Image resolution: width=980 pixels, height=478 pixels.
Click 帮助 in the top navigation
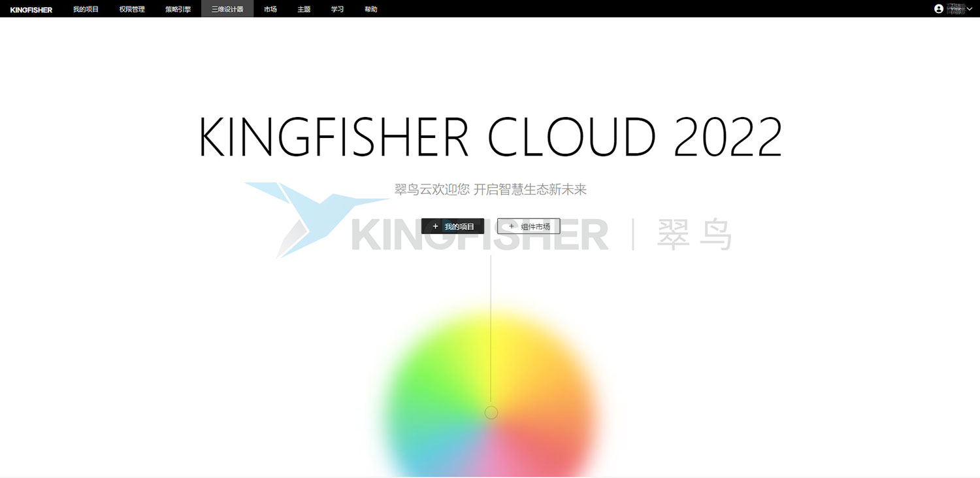370,9
